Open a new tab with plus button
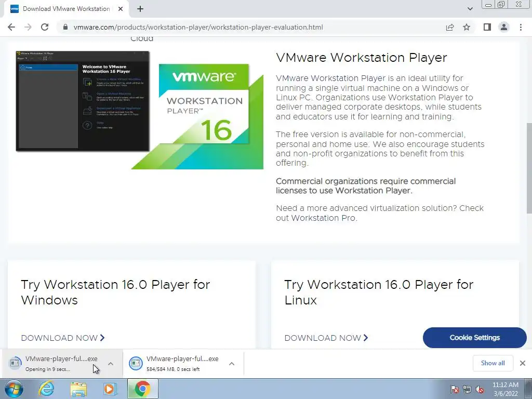The image size is (532, 399). (x=140, y=9)
